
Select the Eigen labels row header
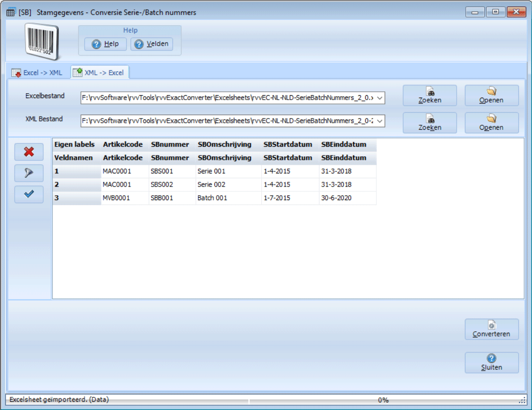(x=77, y=145)
